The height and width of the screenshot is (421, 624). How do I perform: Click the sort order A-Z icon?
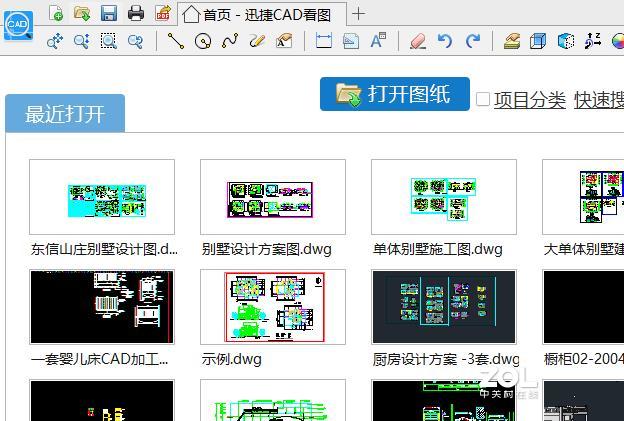click(x=593, y=41)
